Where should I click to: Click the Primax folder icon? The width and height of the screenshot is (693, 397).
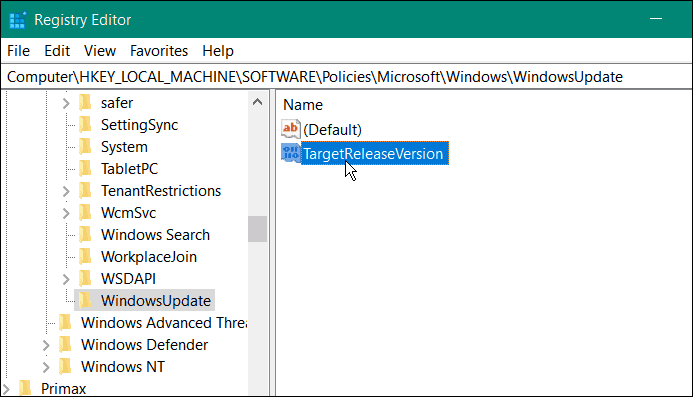25,389
